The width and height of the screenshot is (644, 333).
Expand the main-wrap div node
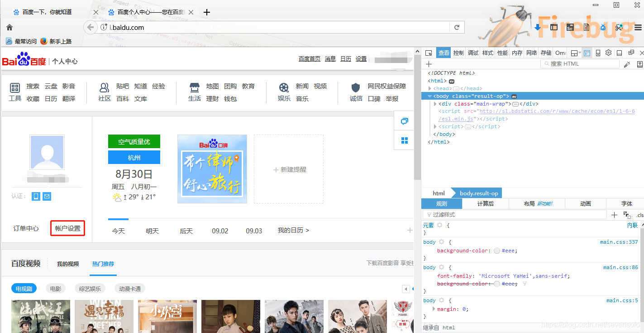coord(435,103)
